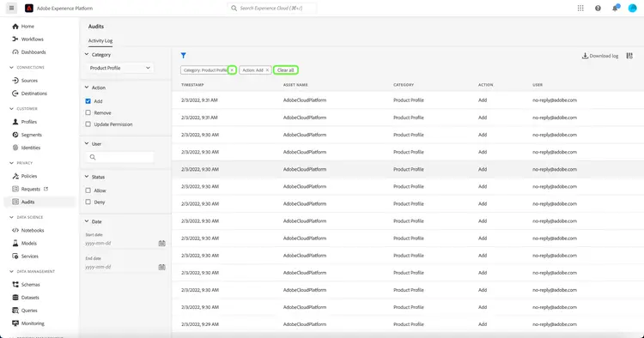Check the Deny status checkbox
Image resolution: width=644 pixels, height=338 pixels.
click(88, 202)
